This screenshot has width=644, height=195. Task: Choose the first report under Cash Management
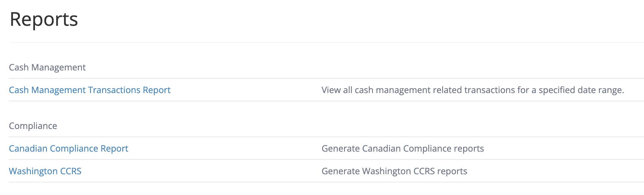89,90
